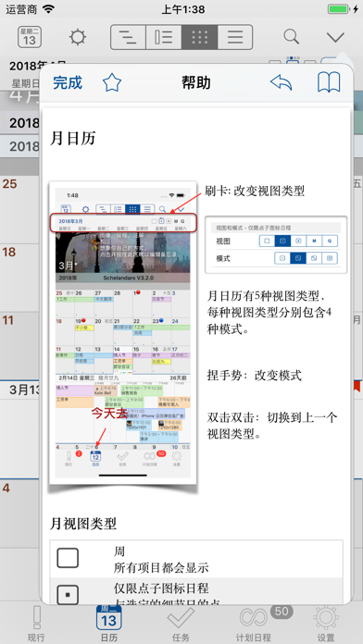Select the month grid view segment
Viewport: 363px width, 644px height.
[199, 37]
